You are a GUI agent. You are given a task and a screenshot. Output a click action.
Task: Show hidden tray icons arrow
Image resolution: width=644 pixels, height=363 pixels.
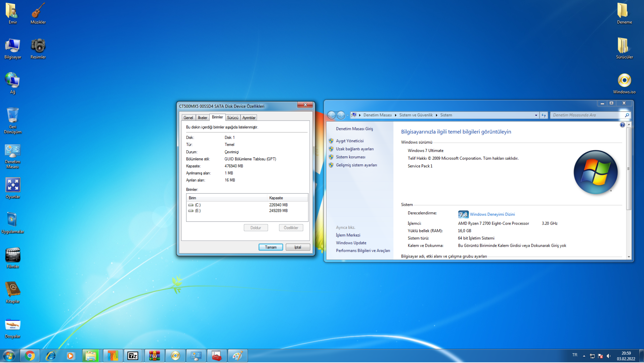click(584, 356)
